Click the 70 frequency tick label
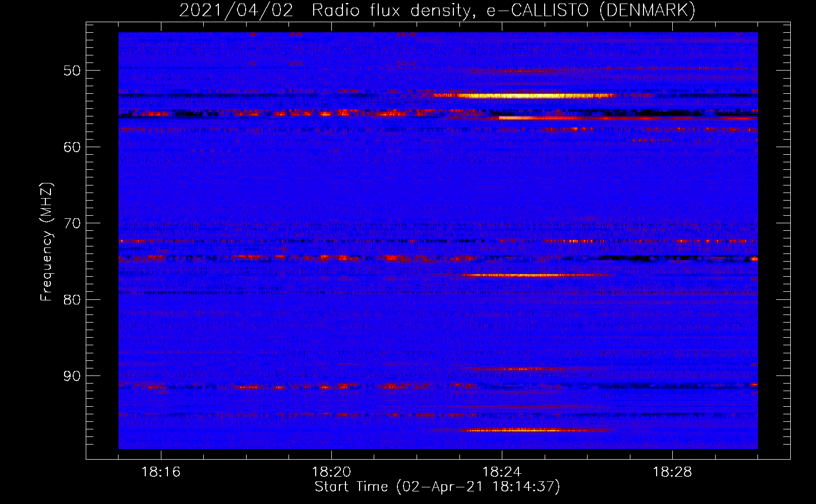The height and width of the screenshot is (504, 816). [x=72, y=223]
